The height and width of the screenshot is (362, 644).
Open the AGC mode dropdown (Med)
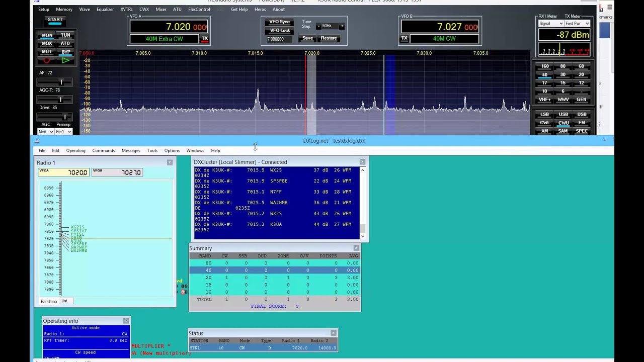[x=45, y=132]
